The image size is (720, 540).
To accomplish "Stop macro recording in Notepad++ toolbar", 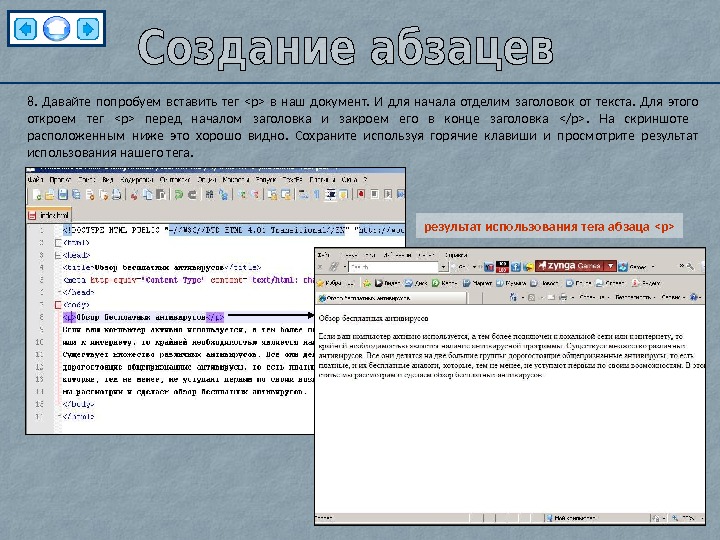I will coord(375,195).
